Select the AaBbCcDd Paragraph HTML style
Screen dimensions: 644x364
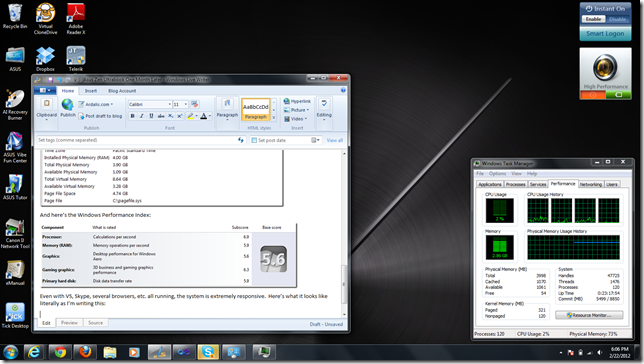tap(255, 109)
